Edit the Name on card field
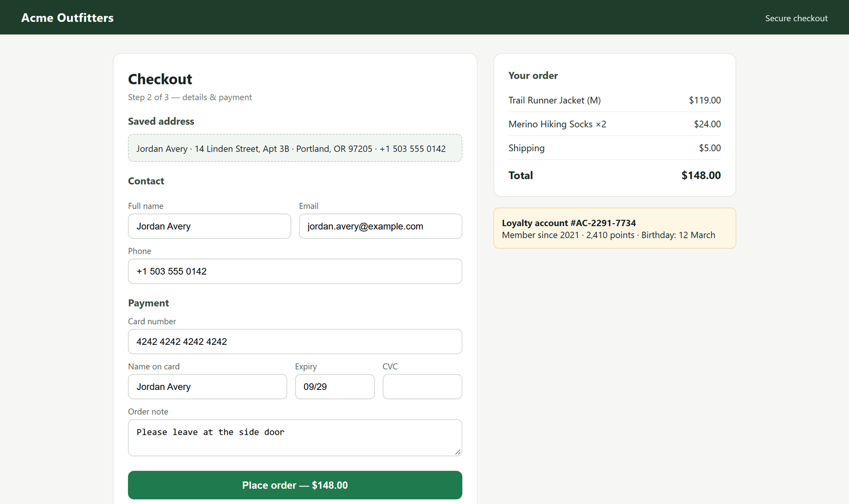Image resolution: width=849 pixels, height=504 pixels. pos(207,387)
